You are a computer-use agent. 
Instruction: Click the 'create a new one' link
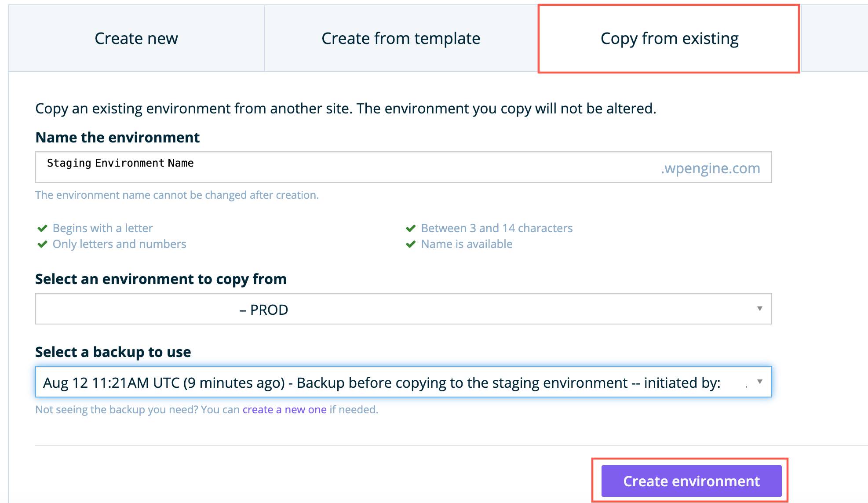(x=284, y=409)
